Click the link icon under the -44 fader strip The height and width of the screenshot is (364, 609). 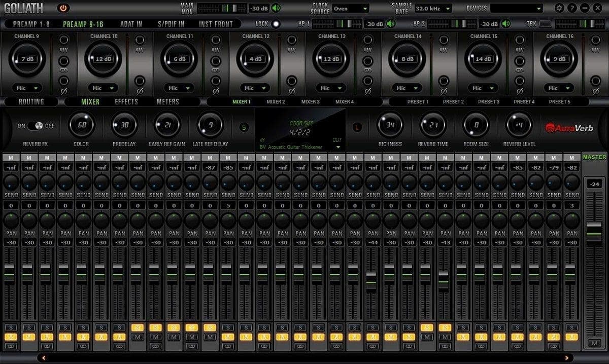click(373, 346)
